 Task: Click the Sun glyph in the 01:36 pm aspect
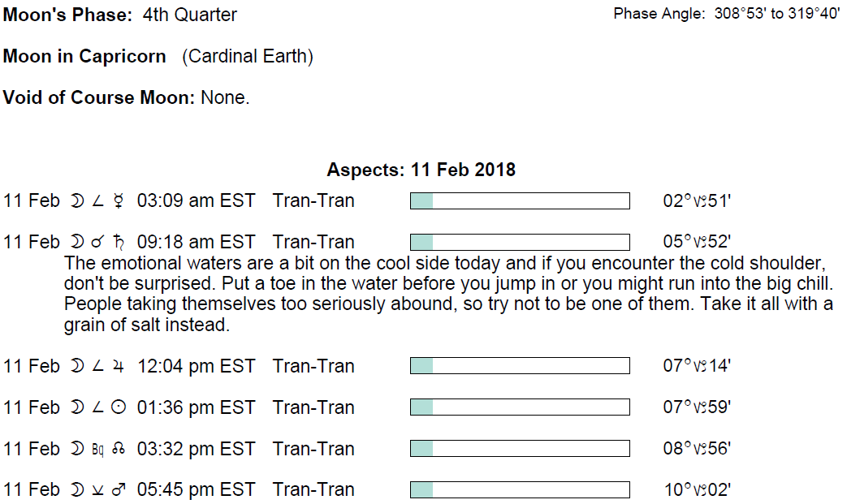[x=119, y=408]
